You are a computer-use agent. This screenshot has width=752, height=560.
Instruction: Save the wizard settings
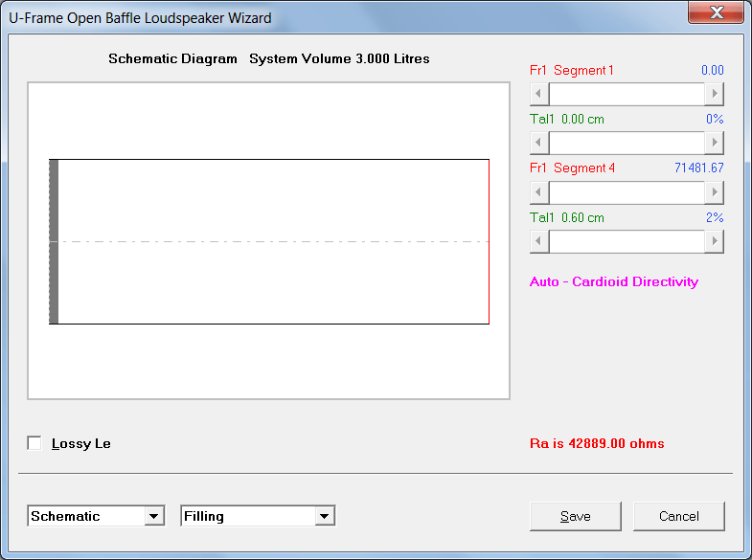pos(576,516)
